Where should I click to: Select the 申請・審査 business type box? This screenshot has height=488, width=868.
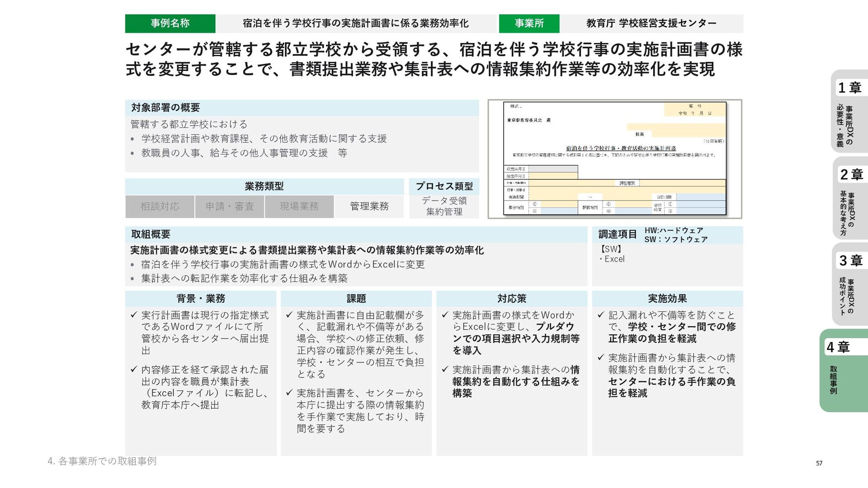point(230,206)
